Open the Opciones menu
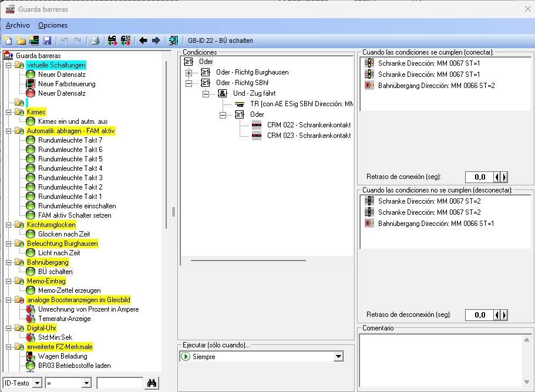 tap(53, 25)
